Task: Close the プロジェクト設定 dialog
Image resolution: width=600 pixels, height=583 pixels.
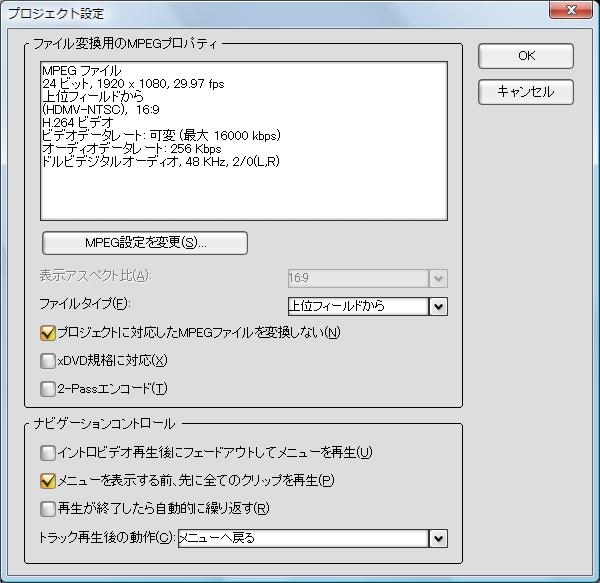Action: click(x=571, y=10)
